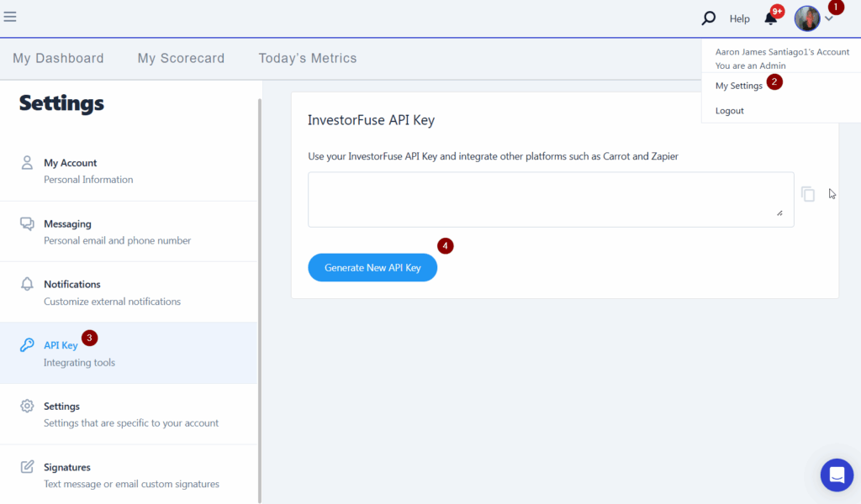This screenshot has height=504, width=861.
Task: Expand the account dropdown chevron
Action: [828, 19]
